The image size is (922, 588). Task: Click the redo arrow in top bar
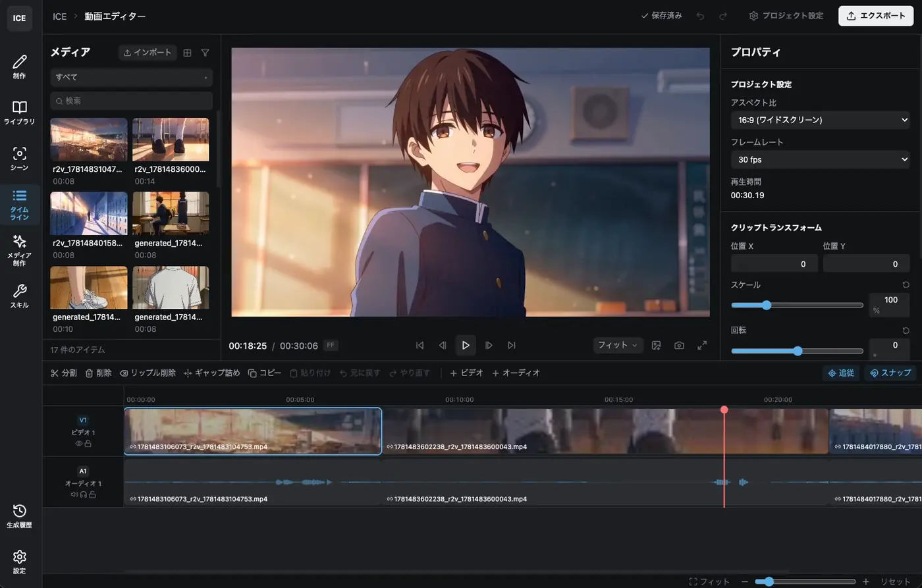(722, 16)
